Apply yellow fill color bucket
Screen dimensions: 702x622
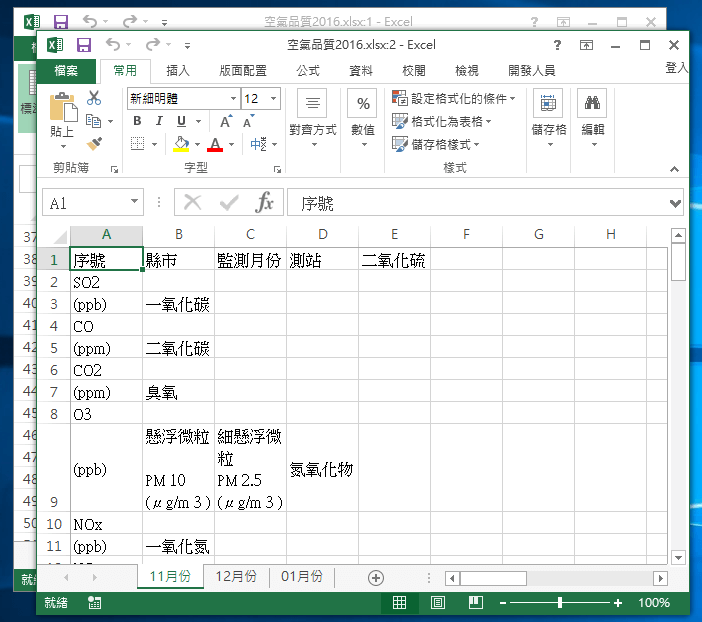[181, 144]
